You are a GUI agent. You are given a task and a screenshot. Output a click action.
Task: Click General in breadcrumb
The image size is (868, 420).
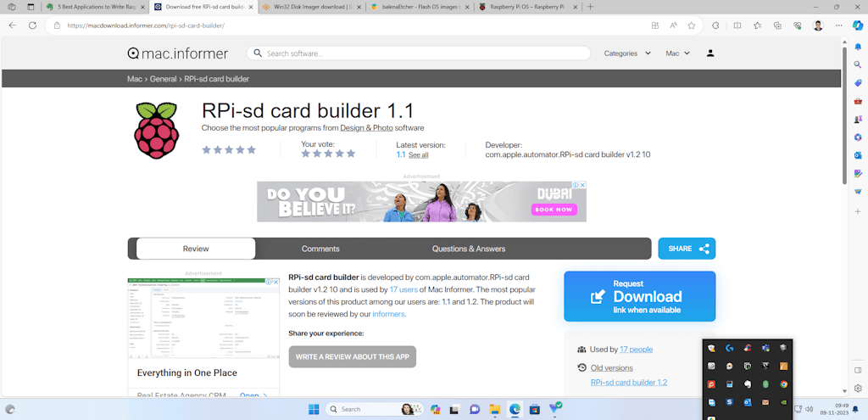(x=164, y=79)
